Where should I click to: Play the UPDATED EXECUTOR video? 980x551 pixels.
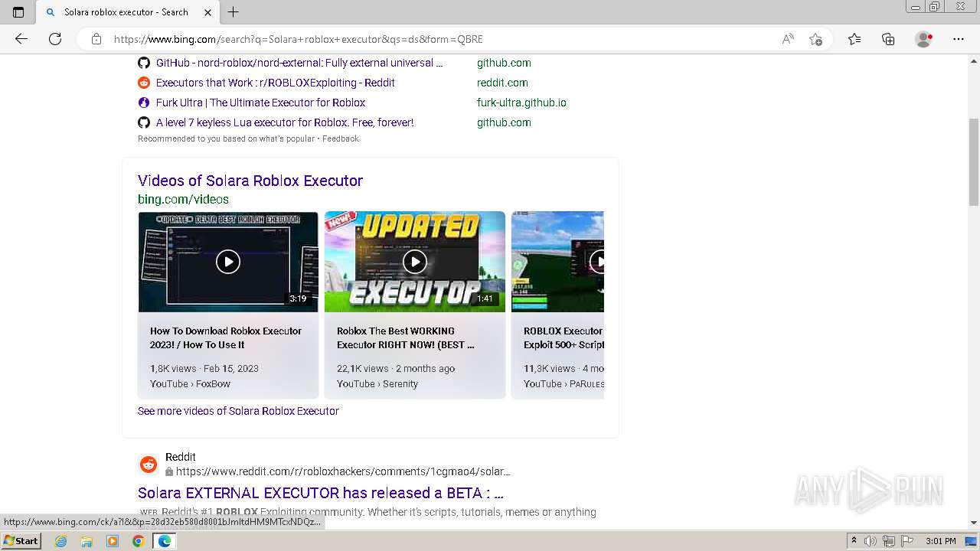(x=415, y=262)
